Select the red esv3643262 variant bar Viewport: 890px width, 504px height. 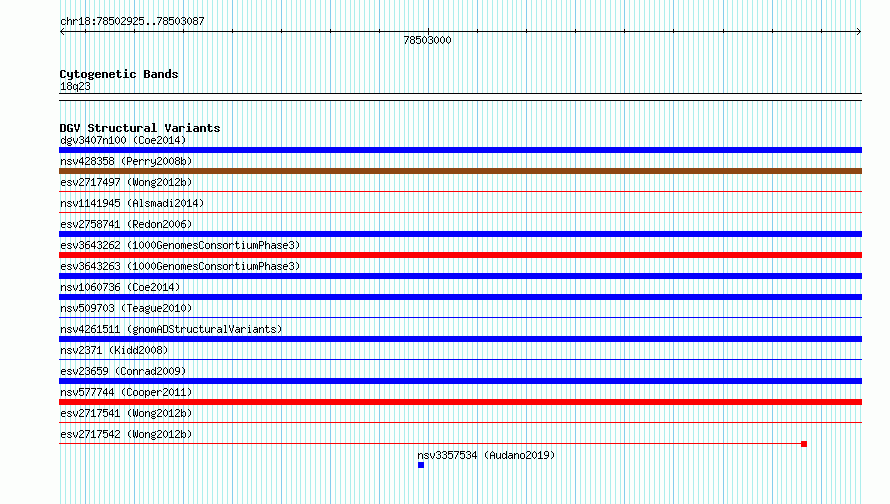point(460,255)
